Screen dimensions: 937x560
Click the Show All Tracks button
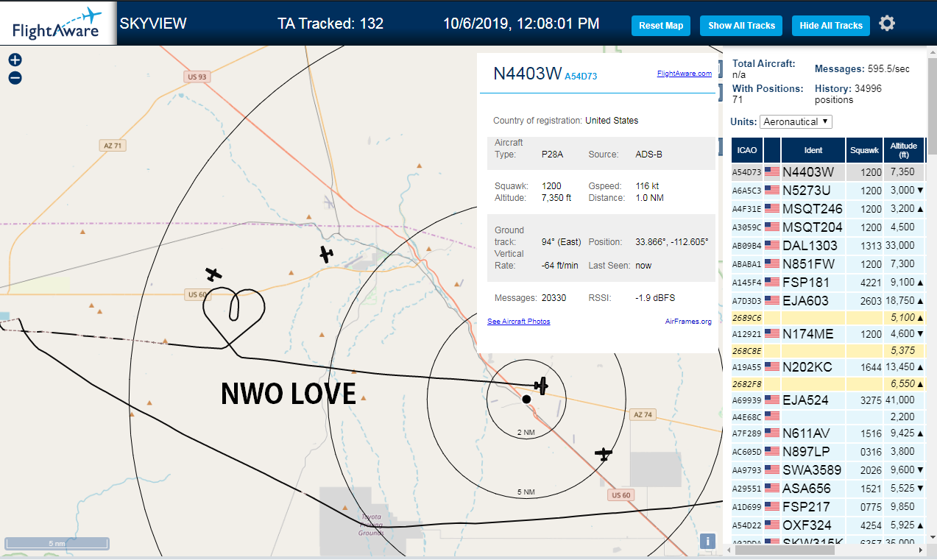click(741, 26)
